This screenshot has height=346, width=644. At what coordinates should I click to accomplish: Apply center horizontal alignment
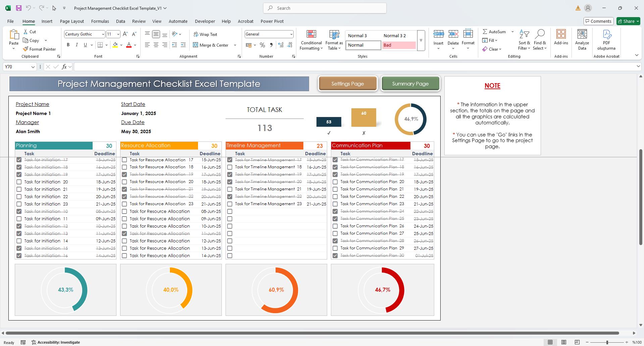point(156,45)
